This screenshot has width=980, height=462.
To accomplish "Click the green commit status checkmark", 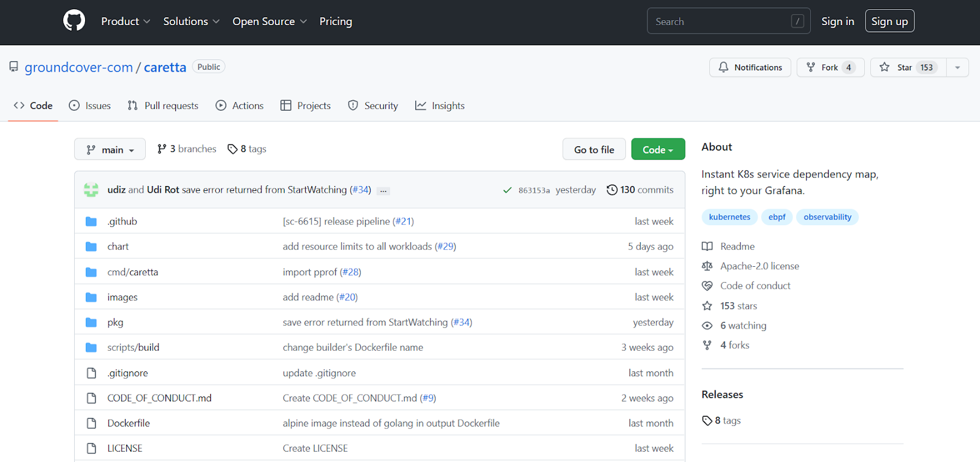I will (x=507, y=190).
